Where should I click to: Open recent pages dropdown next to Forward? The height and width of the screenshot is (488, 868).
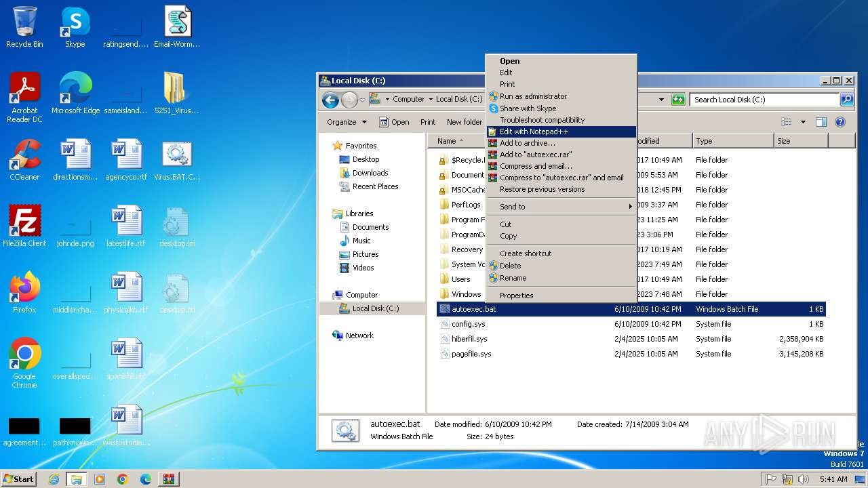point(362,100)
